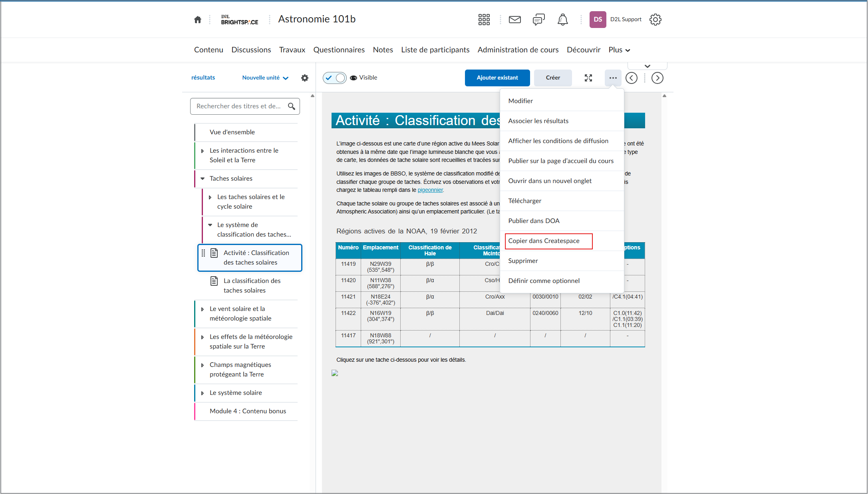Image resolution: width=868 pixels, height=494 pixels.
Task: Follow the pigeonnier link
Action: pos(430,190)
